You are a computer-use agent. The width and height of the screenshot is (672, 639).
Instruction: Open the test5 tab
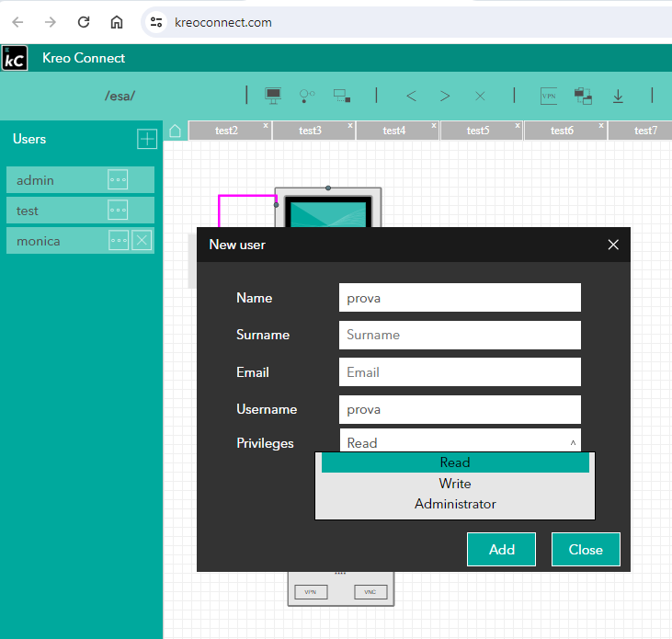477,131
